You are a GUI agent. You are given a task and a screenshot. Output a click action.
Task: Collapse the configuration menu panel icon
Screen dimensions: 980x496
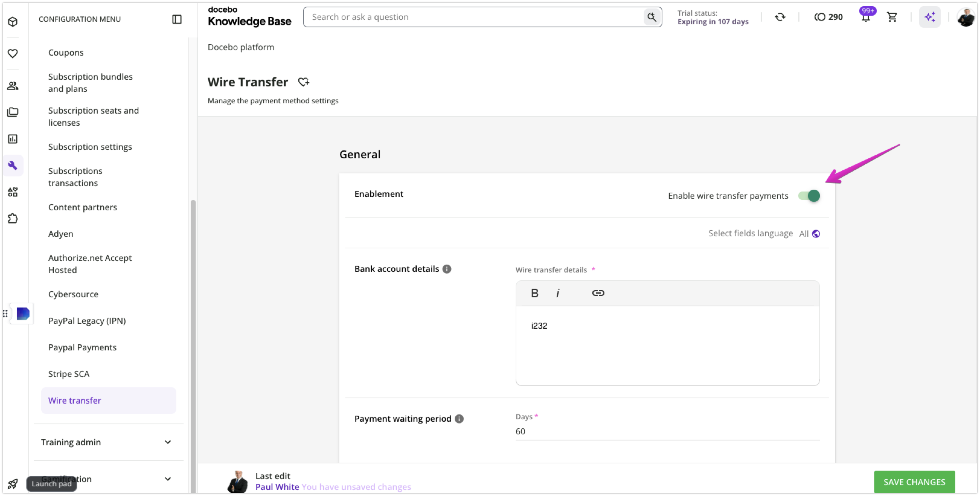point(177,19)
